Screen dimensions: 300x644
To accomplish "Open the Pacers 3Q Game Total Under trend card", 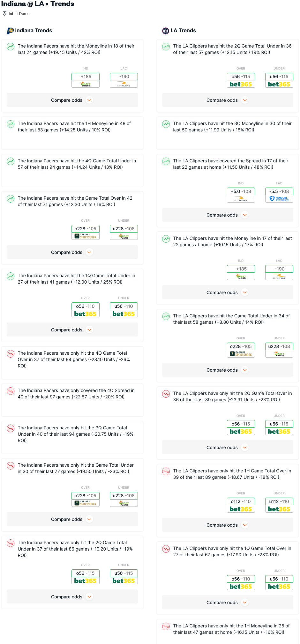I will tap(72, 437).
